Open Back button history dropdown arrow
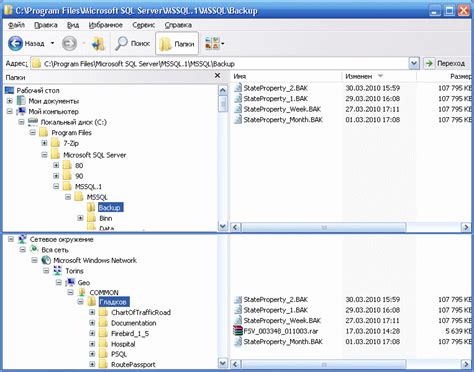Viewport: 474px width, 372px height. 52,43
